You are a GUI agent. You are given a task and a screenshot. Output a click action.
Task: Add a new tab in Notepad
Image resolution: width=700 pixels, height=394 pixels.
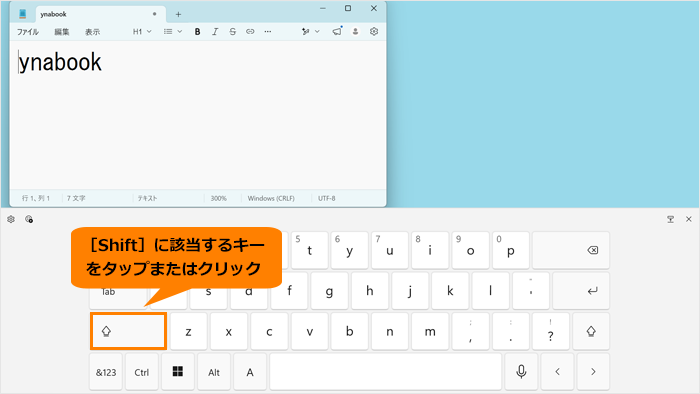pyautogui.click(x=178, y=14)
